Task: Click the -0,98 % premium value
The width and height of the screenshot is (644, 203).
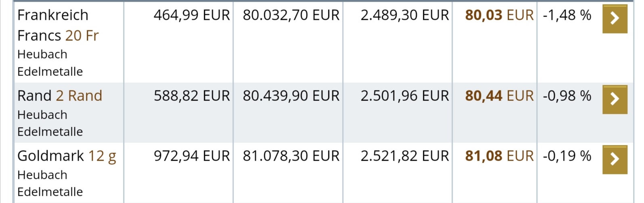Action: click(567, 96)
